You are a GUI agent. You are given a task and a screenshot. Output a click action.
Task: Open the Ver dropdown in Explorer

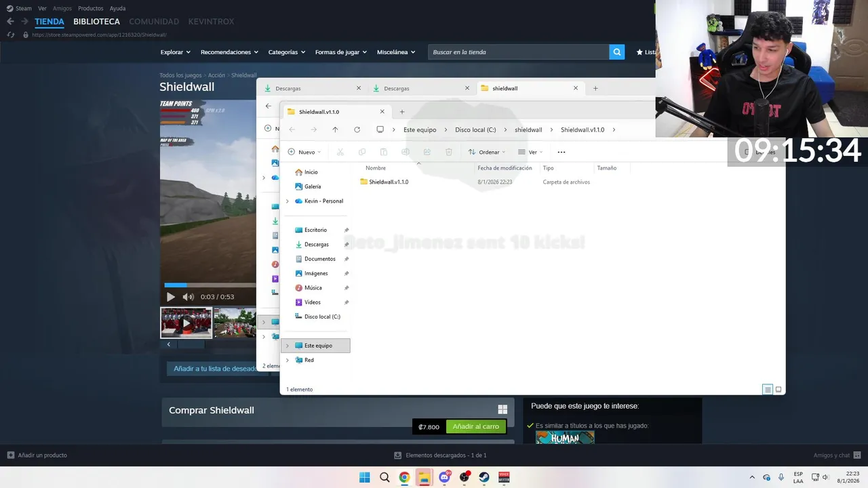(530, 152)
